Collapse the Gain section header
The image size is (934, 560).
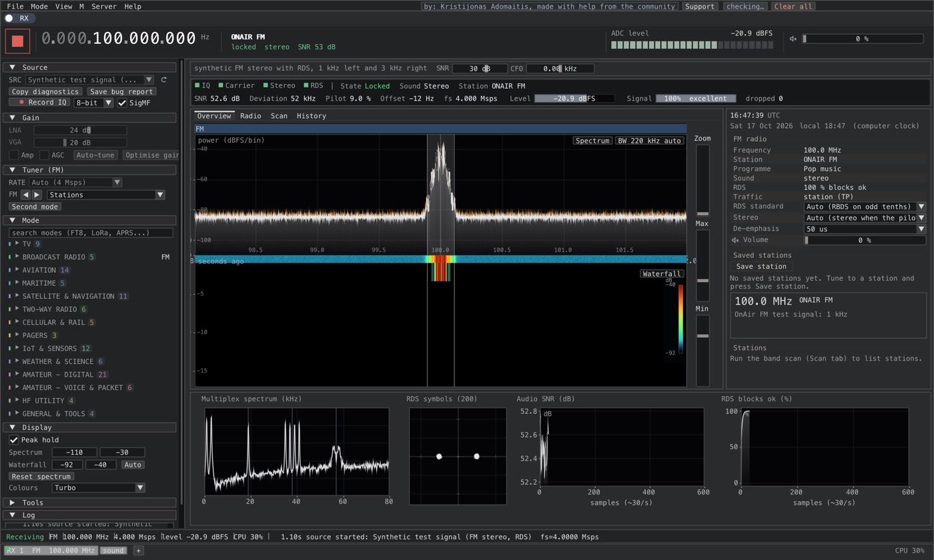click(x=90, y=117)
